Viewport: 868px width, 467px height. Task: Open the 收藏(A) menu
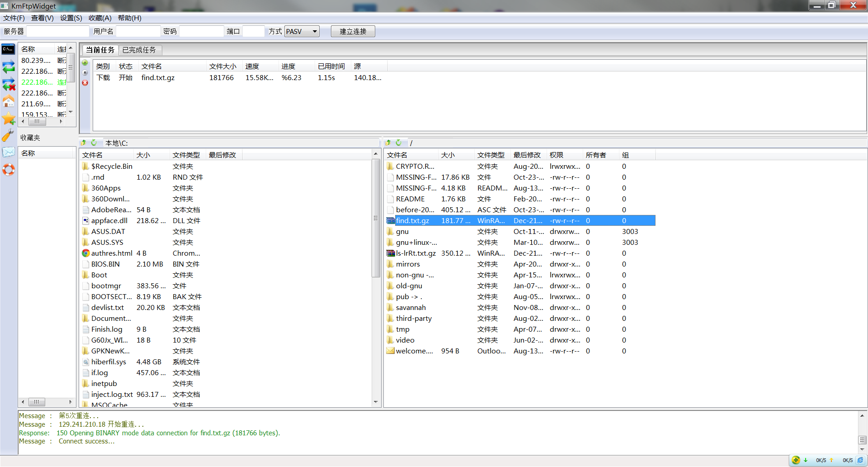[x=100, y=18]
